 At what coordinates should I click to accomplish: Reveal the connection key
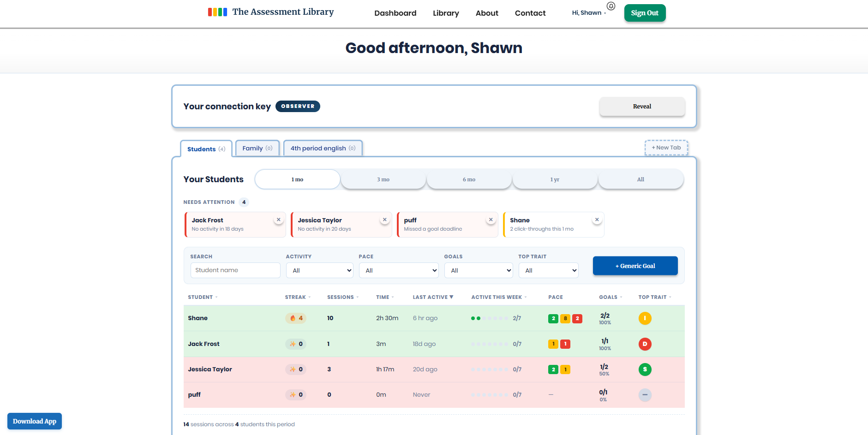[x=642, y=107]
